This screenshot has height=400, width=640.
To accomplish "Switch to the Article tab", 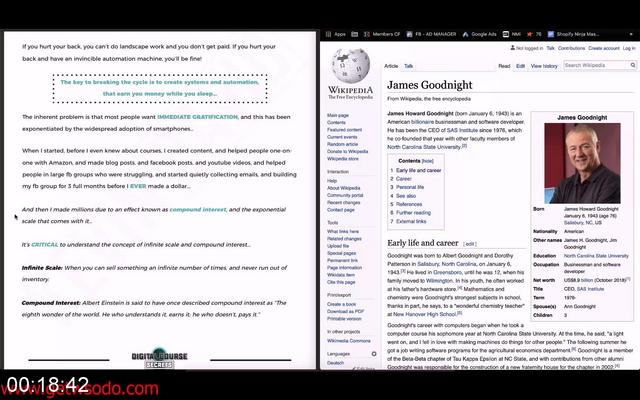I will click(391, 66).
